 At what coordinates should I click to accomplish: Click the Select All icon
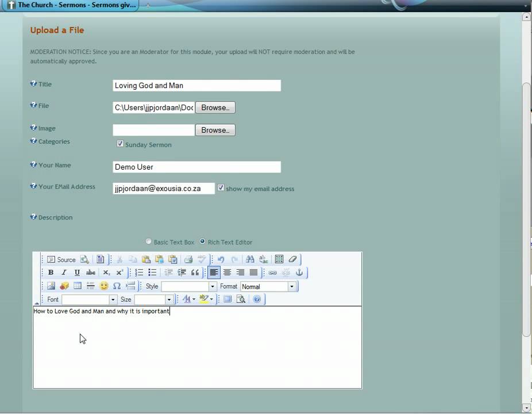pos(279,260)
